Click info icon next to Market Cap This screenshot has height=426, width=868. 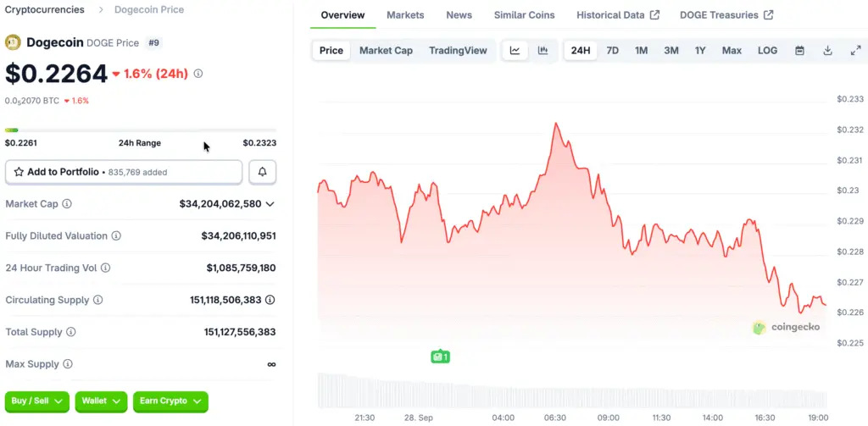67,204
